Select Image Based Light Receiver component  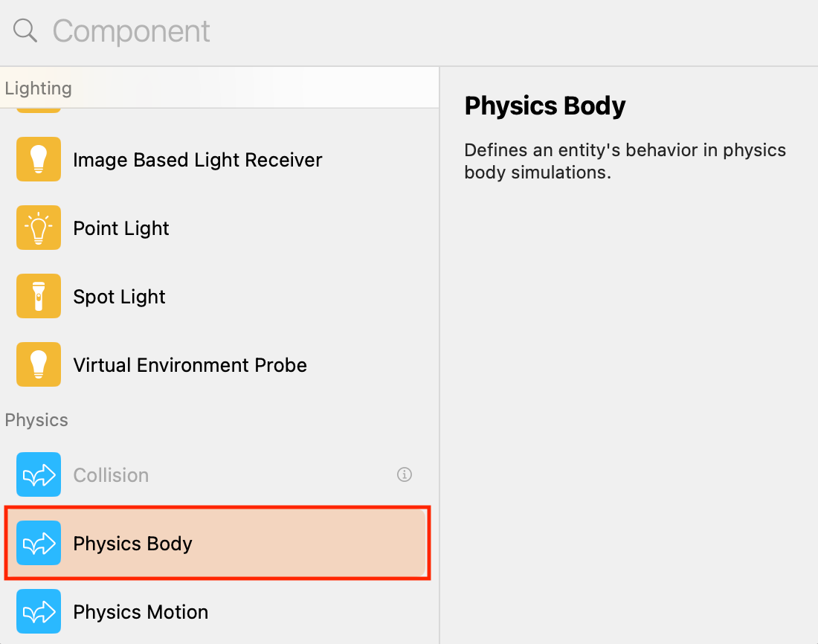pyautogui.click(x=197, y=160)
